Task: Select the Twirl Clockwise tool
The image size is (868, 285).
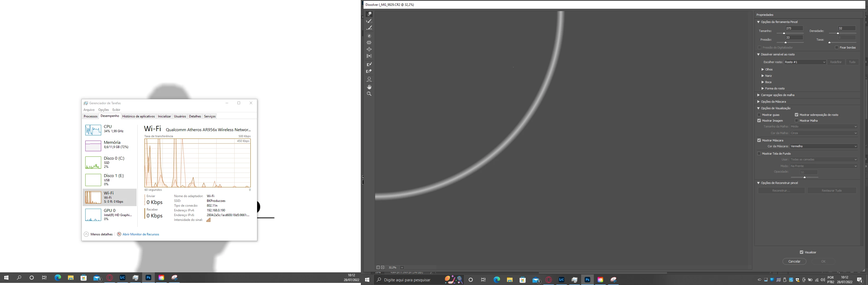Action: [x=369, y=36]
